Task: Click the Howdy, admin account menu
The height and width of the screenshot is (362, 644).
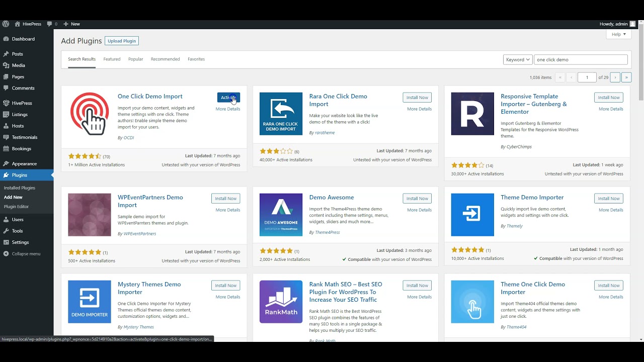Action: pos(617,24)
